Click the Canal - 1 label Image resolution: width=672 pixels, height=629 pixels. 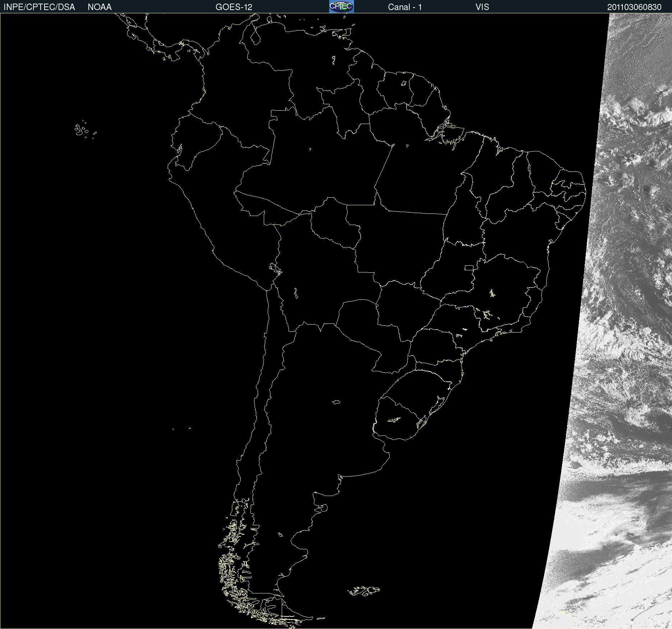(405, 7)
